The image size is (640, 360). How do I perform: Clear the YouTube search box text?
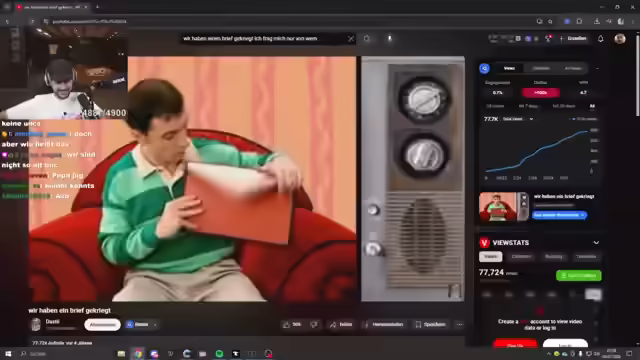tap(351, 38)
